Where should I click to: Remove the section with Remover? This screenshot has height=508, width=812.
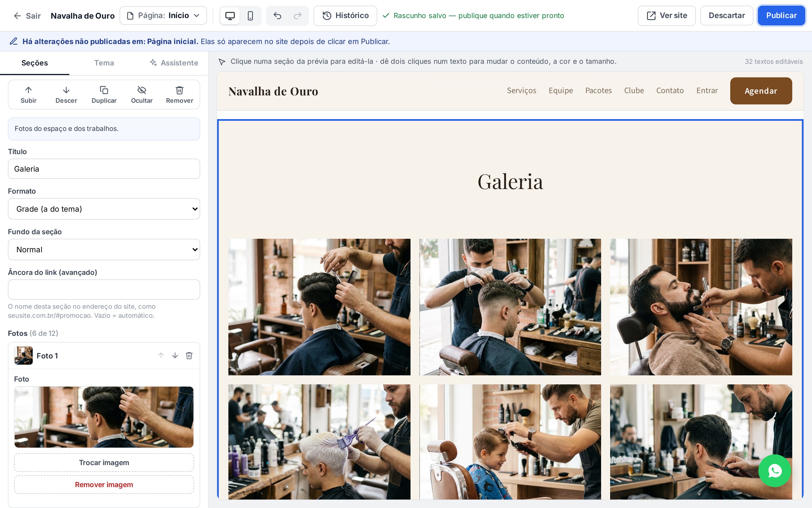point(180,95)
